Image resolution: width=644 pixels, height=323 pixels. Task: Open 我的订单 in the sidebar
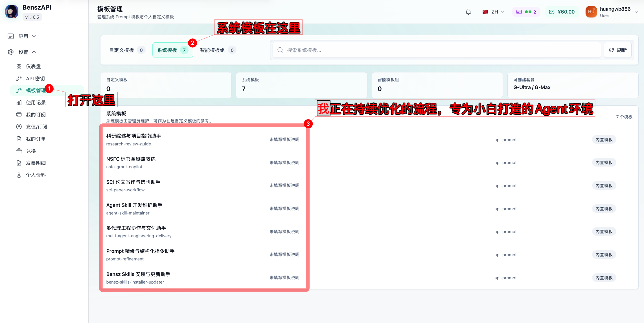(36, 139)
